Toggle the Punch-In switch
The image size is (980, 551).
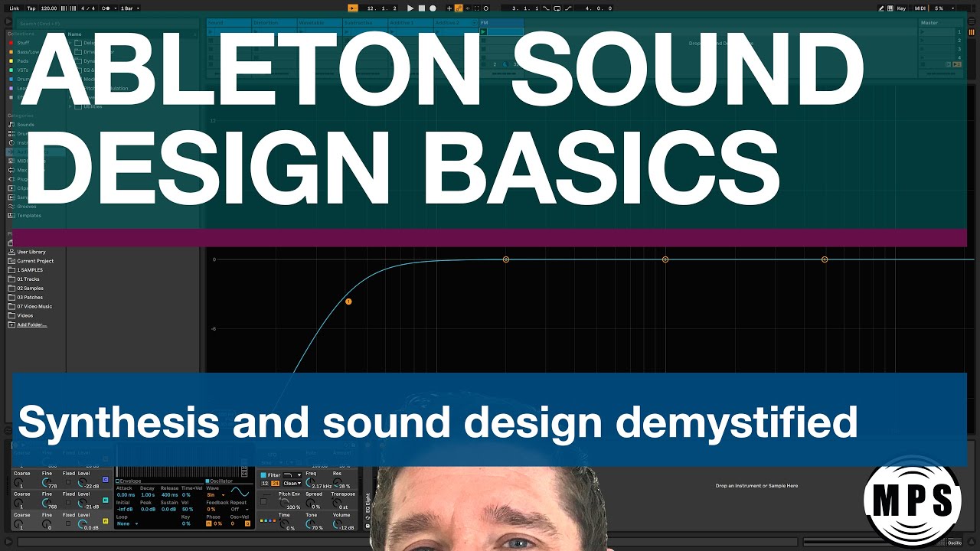pos(546,8)
